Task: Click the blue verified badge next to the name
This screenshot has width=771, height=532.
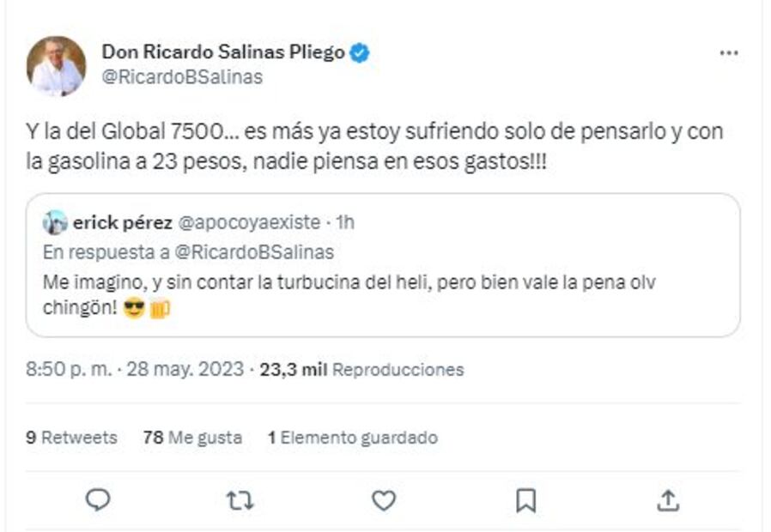Action: [361, 51]
